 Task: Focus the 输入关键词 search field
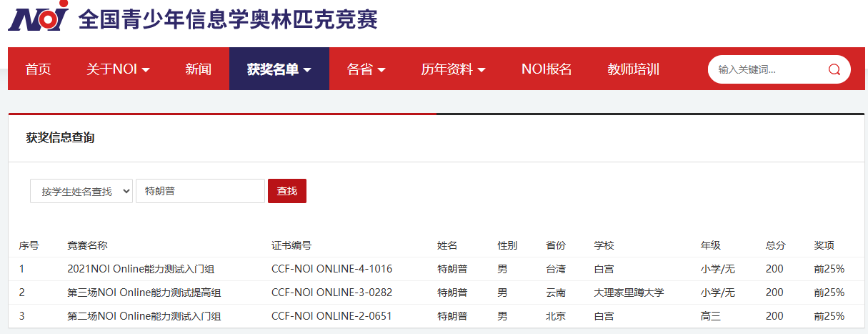point(768,69)
